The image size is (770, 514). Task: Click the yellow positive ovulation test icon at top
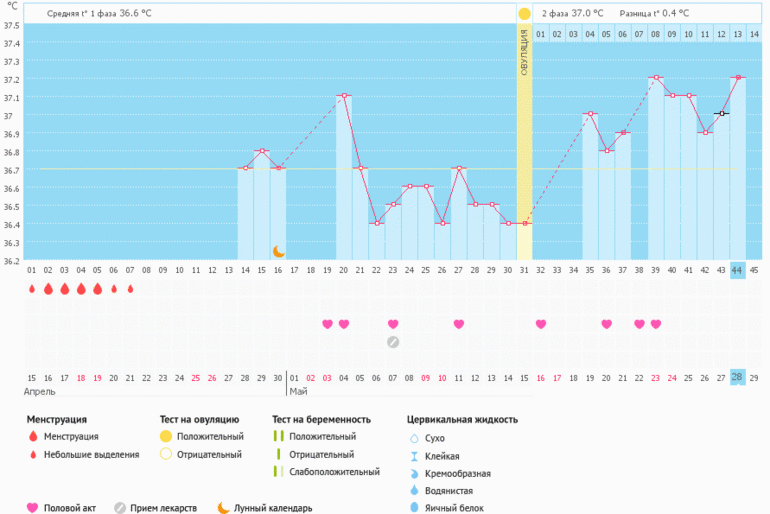pyautogui.click(x=524, y=14)
